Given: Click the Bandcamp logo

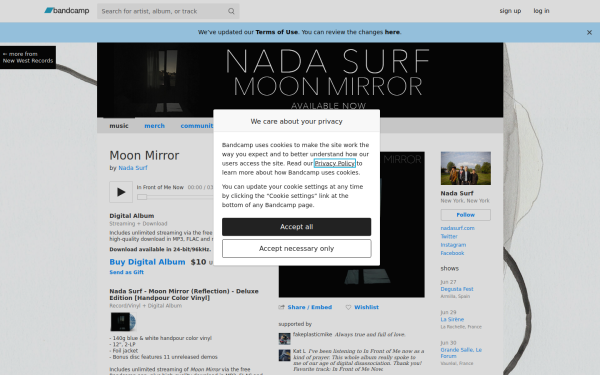Looking at the screenshot, I should click(67, 11).
